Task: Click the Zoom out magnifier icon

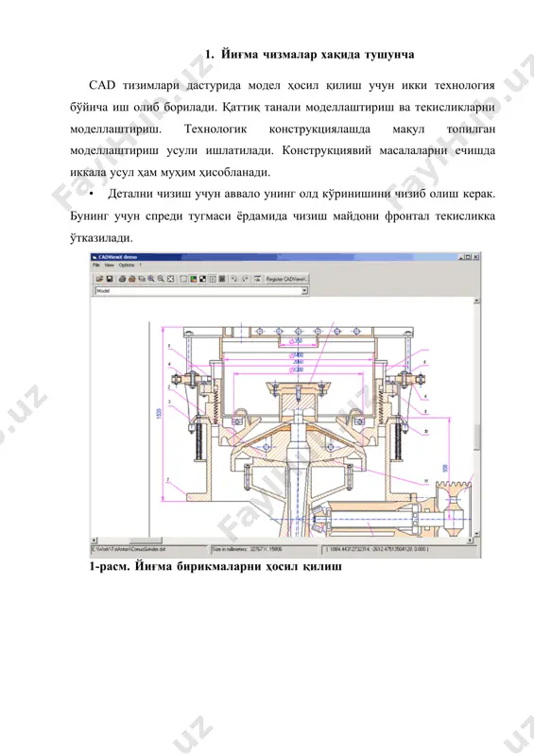Action: point(161,279)
